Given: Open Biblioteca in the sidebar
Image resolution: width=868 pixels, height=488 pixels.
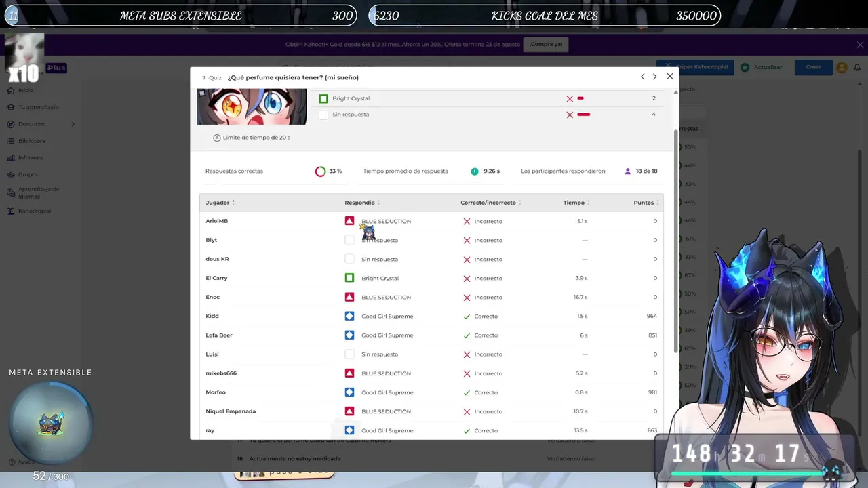Looking at the screenshot, I should tap(32, 141).
